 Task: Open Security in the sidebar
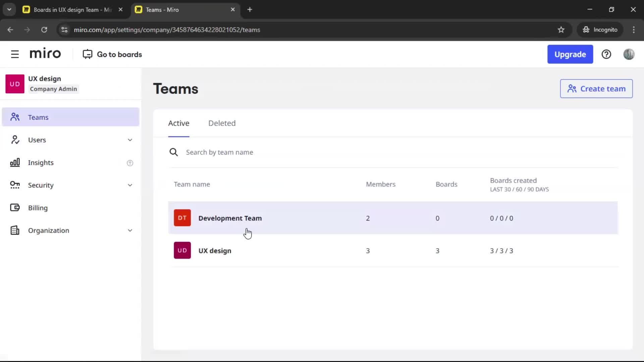click(x=70, y=185)
